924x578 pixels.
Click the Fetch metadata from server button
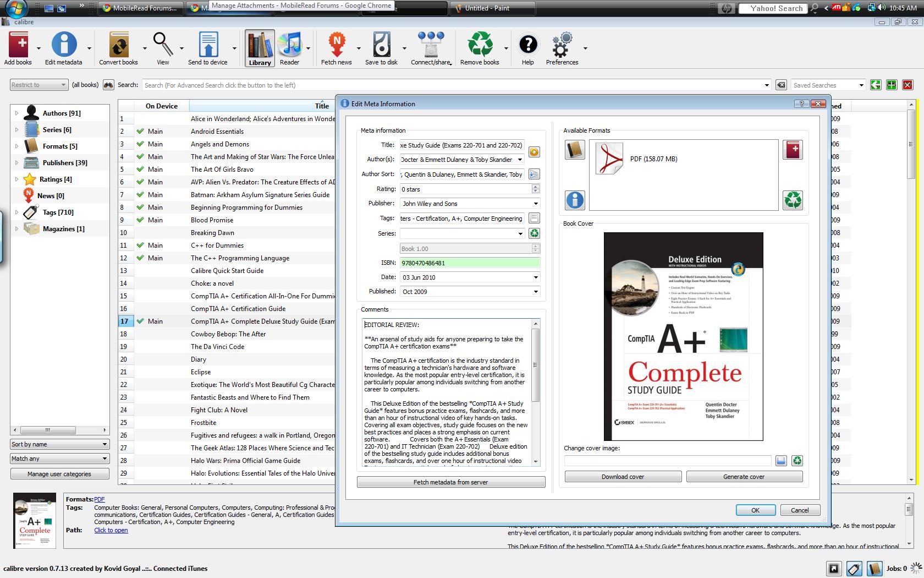tap(450, 482)
